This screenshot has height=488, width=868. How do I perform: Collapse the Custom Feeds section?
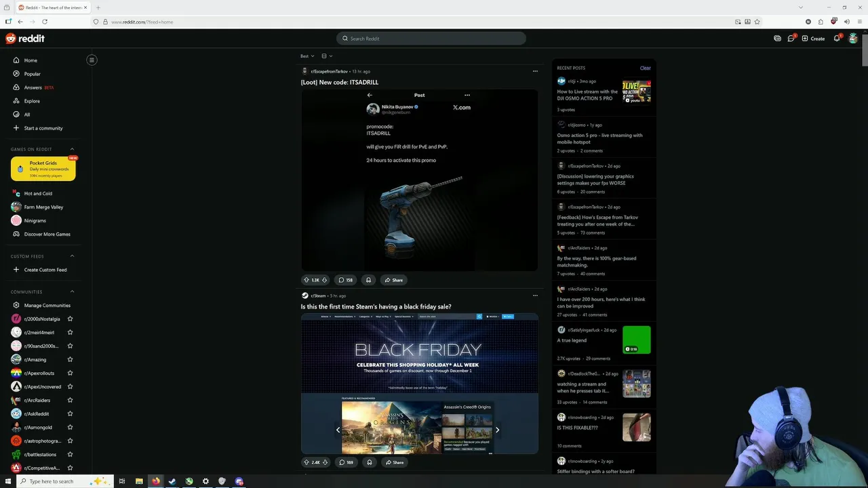pos(72,256)
